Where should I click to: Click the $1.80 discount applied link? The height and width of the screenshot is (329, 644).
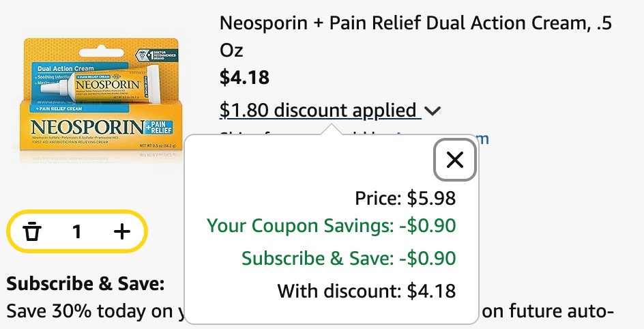click(319, 110)
